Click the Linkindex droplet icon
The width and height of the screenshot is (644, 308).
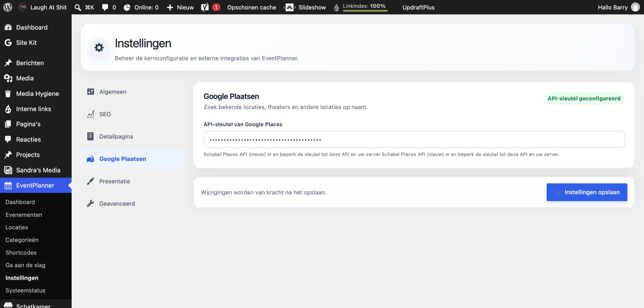[x=336, y=7]
